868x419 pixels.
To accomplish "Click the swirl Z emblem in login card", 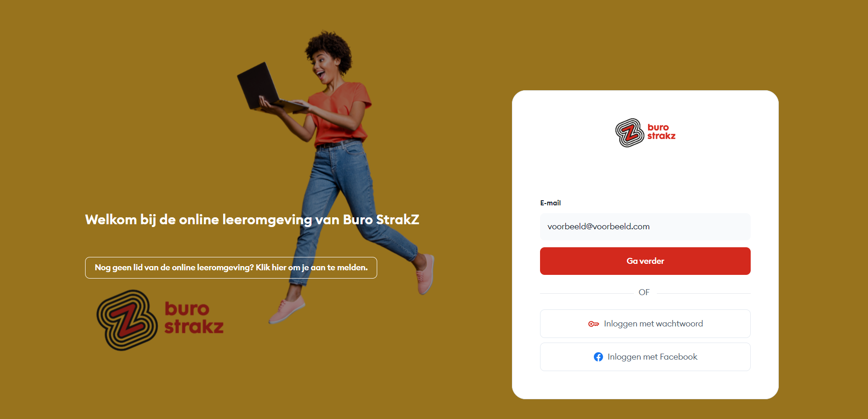I will coord(630,133).
